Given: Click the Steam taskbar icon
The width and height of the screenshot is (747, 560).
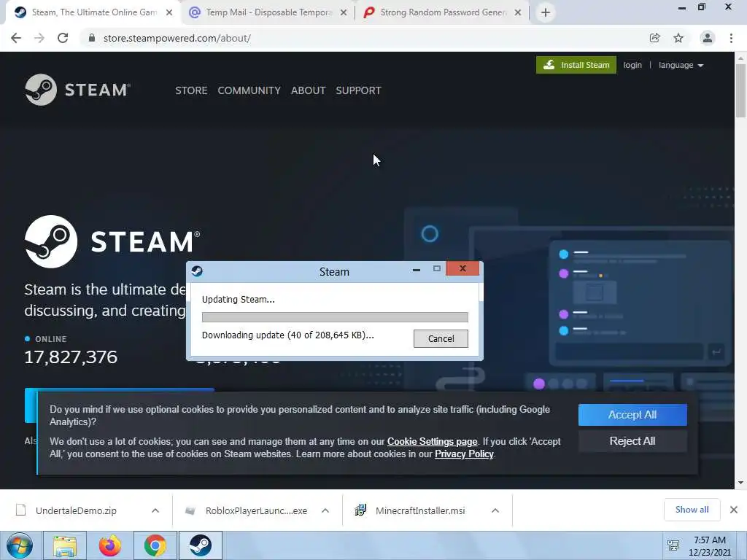Looking at the screenshot, I should tap(200, 545).
